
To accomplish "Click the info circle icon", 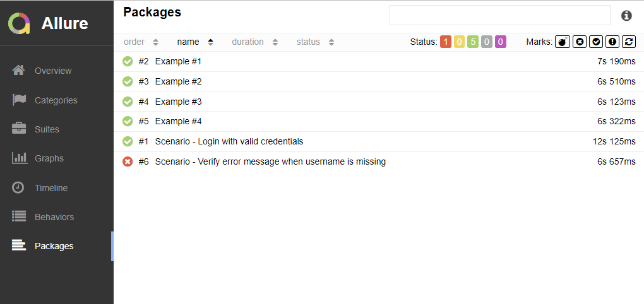I will pos(626,16).
